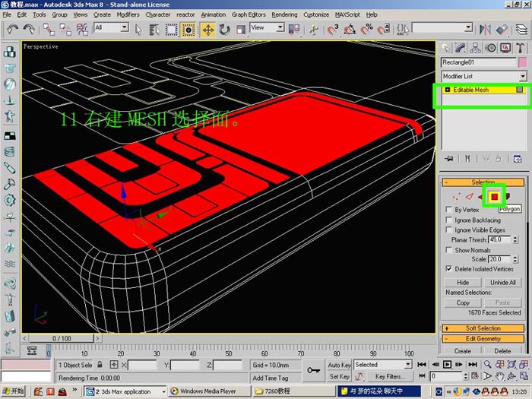Click the Use Pivot Point Center icon
Viewport: 532px width, 399px height.
(x=294, y=30)
